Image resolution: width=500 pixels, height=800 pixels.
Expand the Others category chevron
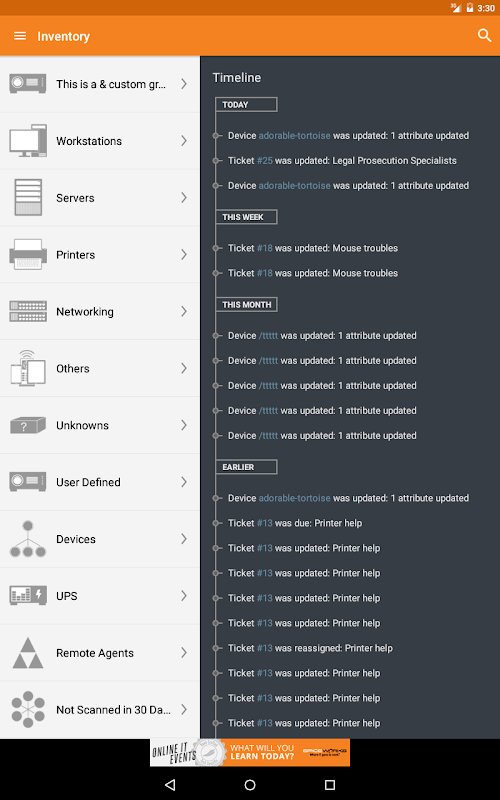(x=184, y=368)
